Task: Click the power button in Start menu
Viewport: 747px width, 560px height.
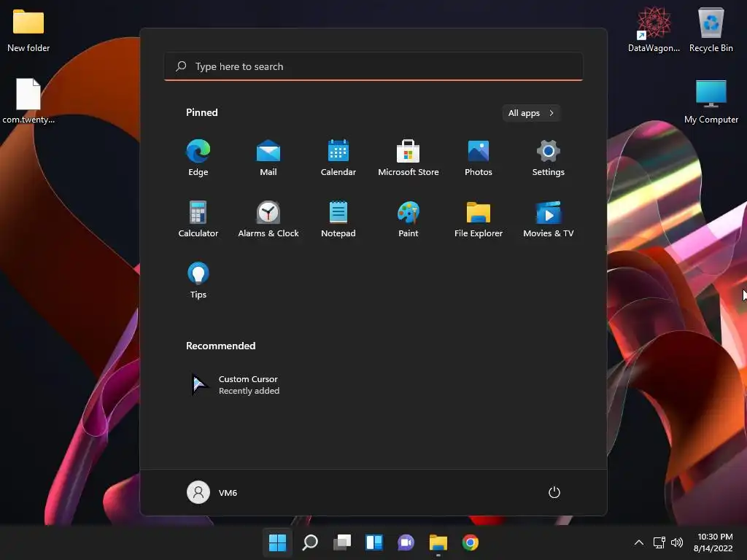Action: click(x=554, y=492)
